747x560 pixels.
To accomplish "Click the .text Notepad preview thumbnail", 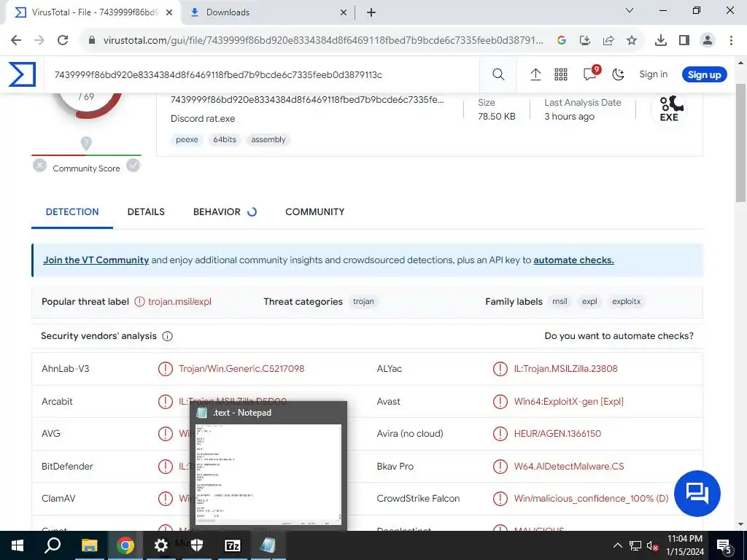I will pyautogui.click(x=268, y=474).
